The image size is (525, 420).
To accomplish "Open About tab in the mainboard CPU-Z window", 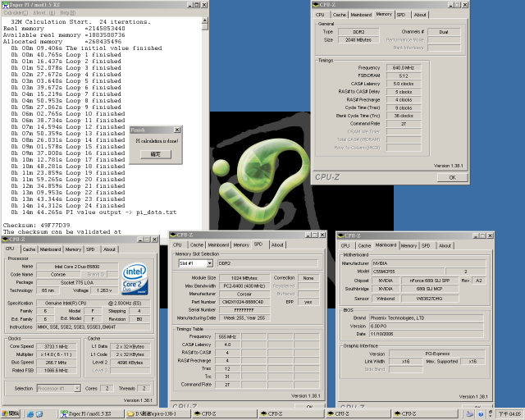I will click(x=445, y=245).
